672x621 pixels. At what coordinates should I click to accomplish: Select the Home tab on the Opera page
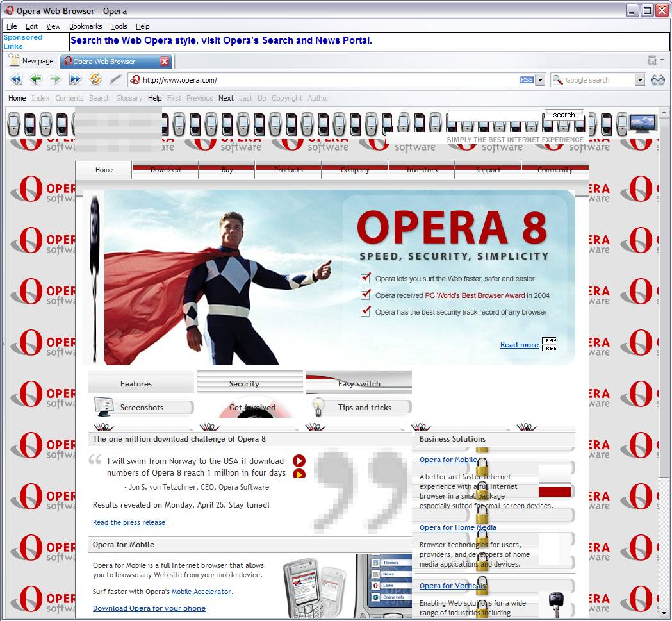tap(104, 170)
